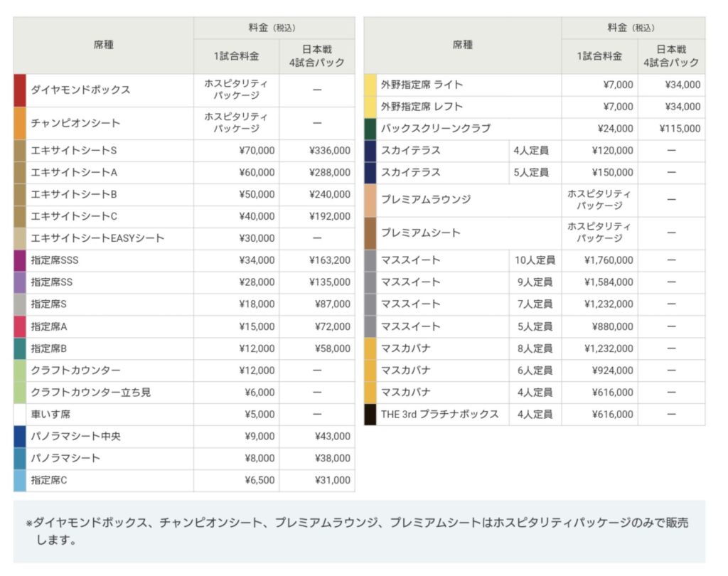728x576 pixels.
Task: Select the dark green swatch for バックスクリーンクラブ
Action: 370,129
